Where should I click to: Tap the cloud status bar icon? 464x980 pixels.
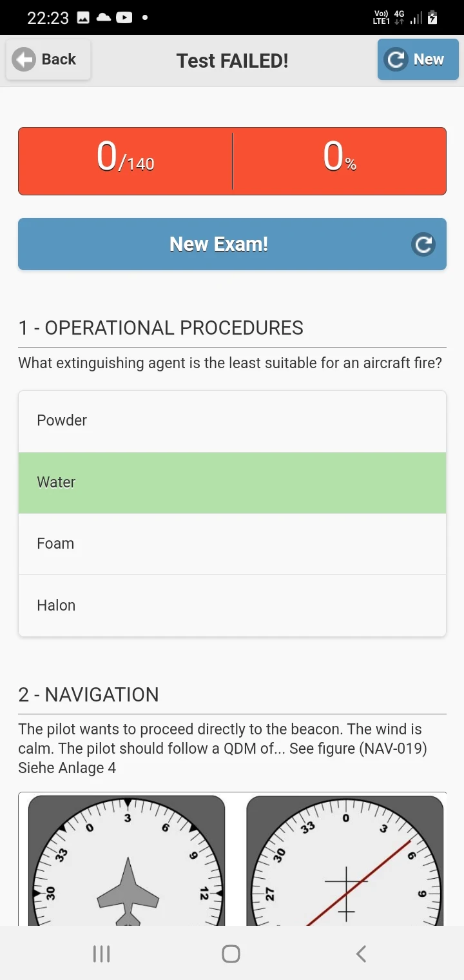(103, 17)
